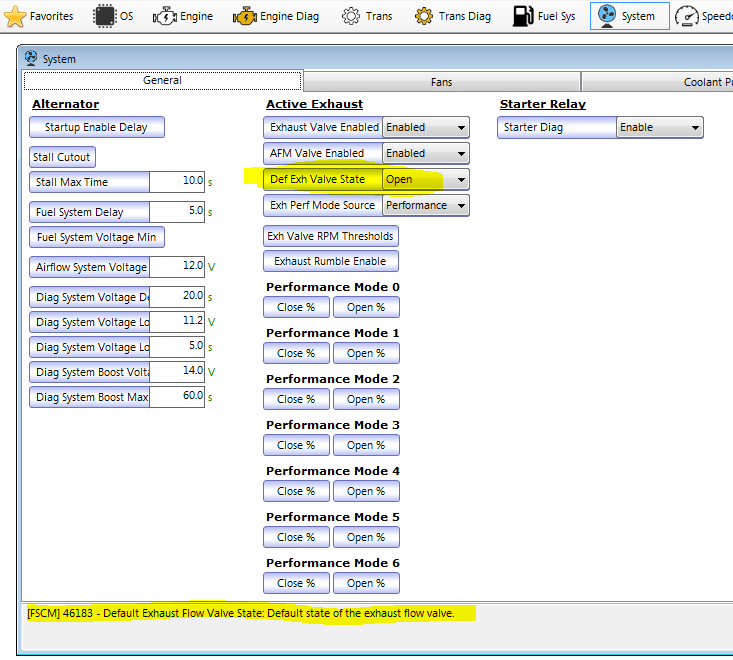The width and height of the screenshot is (733, 660).
Task: Expand the Exhaust Valve Enabled dropdown
Action: tap(460, 128)
